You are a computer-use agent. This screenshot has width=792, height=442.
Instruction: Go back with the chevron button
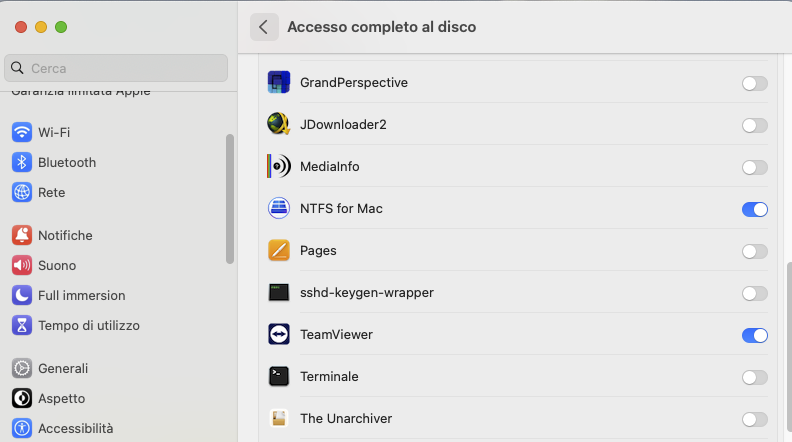pyautogui.click(x=264, y=27)
